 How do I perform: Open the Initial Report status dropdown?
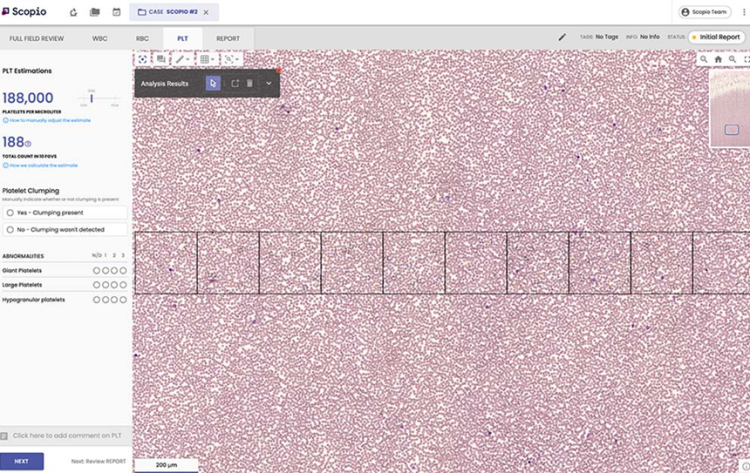click(x=716, y=37)
